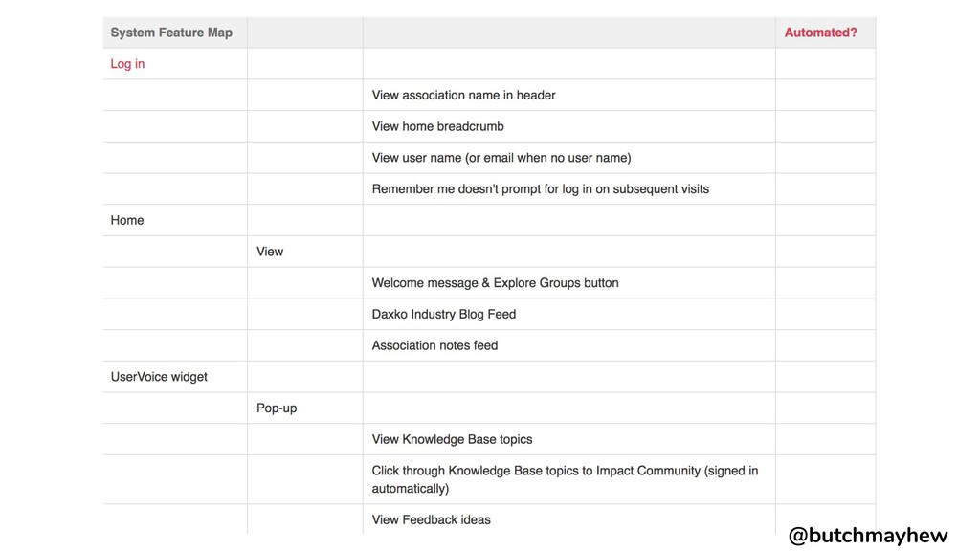Click 'View Knowledge Base topics' cell
The image size is (980, 551).
point(568,438)
